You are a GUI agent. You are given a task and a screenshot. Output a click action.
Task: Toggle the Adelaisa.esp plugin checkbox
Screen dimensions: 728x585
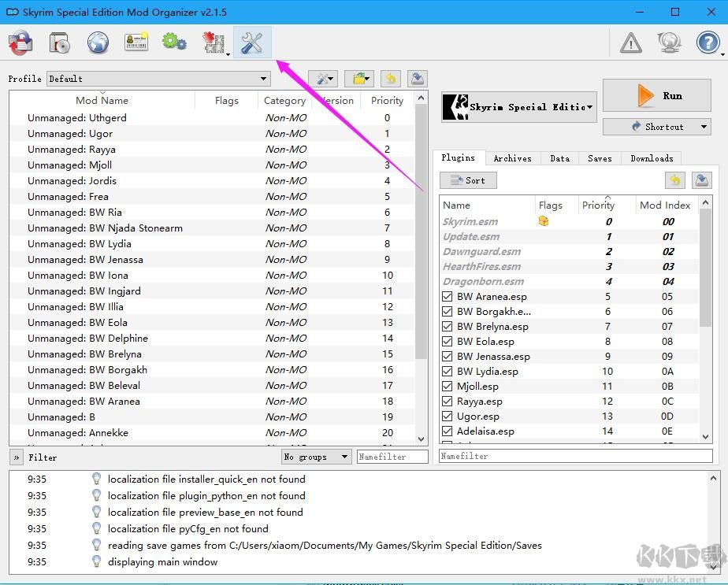[x=447, y=431]
